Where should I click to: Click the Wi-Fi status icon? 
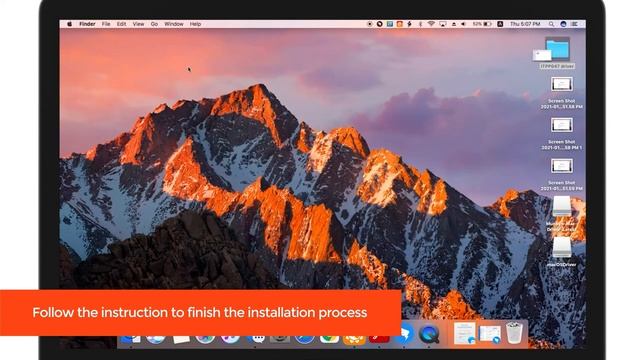(431, 24)
